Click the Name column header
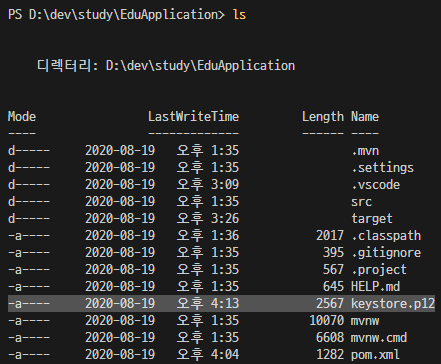Viewport: 441px width, 364px height. [x=365, y=117]
